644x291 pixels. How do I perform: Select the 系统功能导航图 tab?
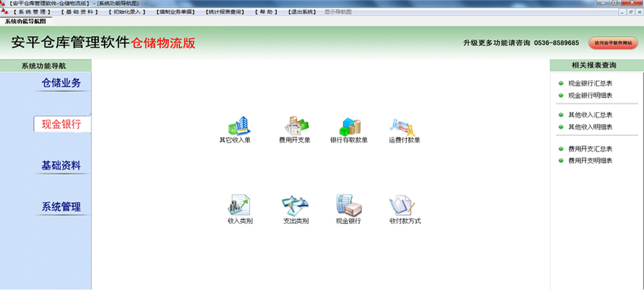26,21
